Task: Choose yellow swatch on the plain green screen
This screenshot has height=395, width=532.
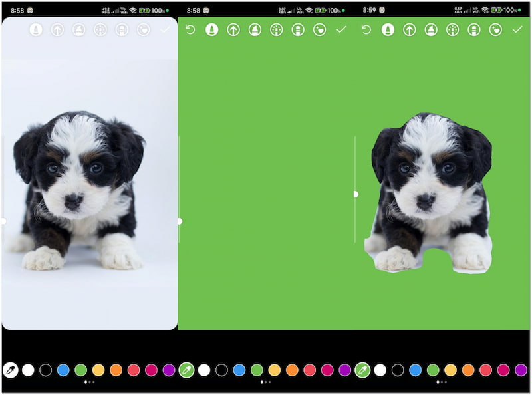Action: coord(275,370)
